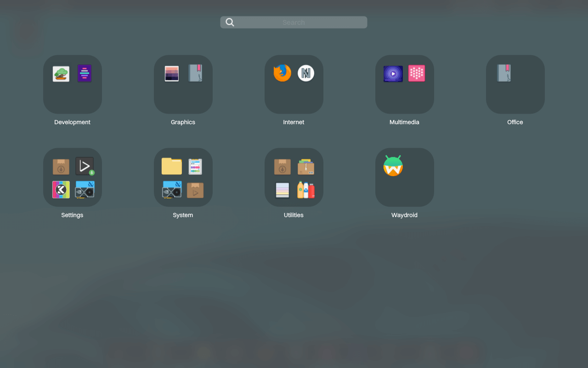Viewport: 588px width, 368px height.
Task: Click the Firefox icon in the Internet folder
Action: [x=282, y=73]
